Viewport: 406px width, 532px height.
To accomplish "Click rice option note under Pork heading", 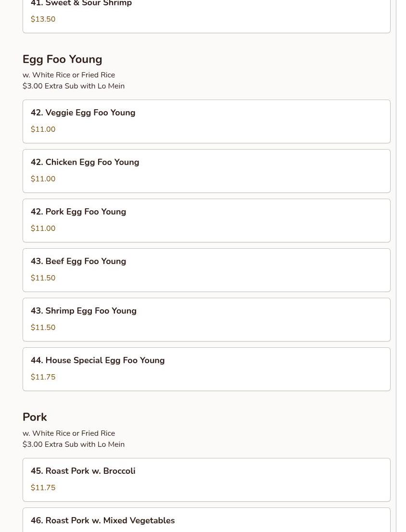I will (x=69, y=433).
